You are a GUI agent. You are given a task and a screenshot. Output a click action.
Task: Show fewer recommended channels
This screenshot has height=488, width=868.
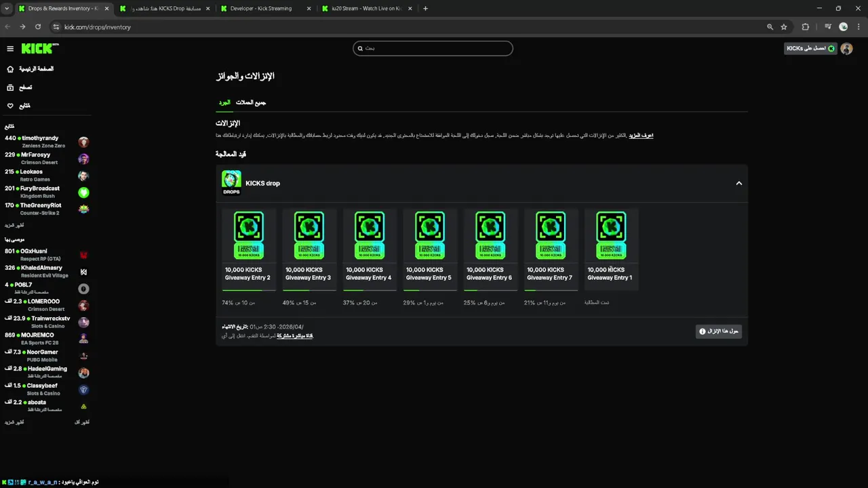point(82,422)
